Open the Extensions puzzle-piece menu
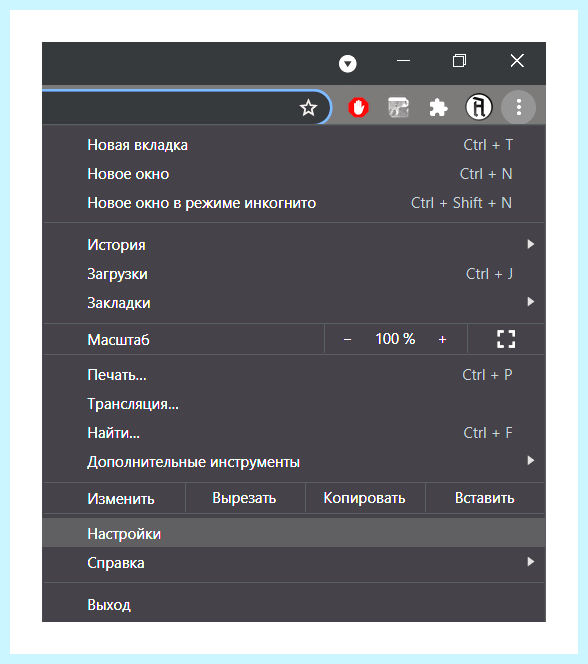 (x=438, y=108)
